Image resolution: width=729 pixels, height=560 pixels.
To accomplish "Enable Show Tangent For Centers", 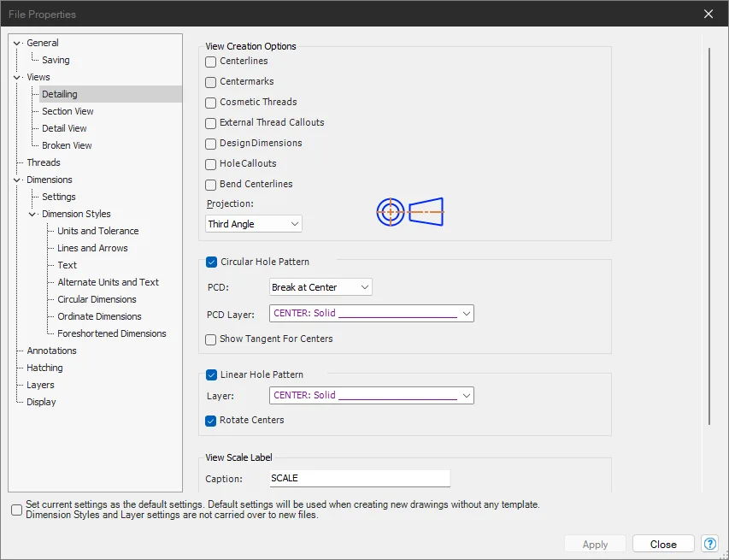I will [210, 339].
